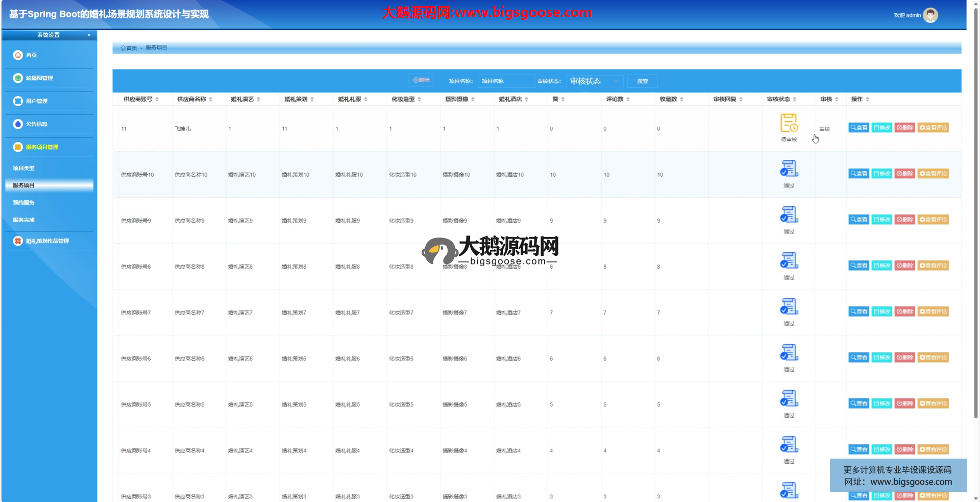Click the 项目名称 search input field
Viewport: 980px width, 502px height.
506,81
